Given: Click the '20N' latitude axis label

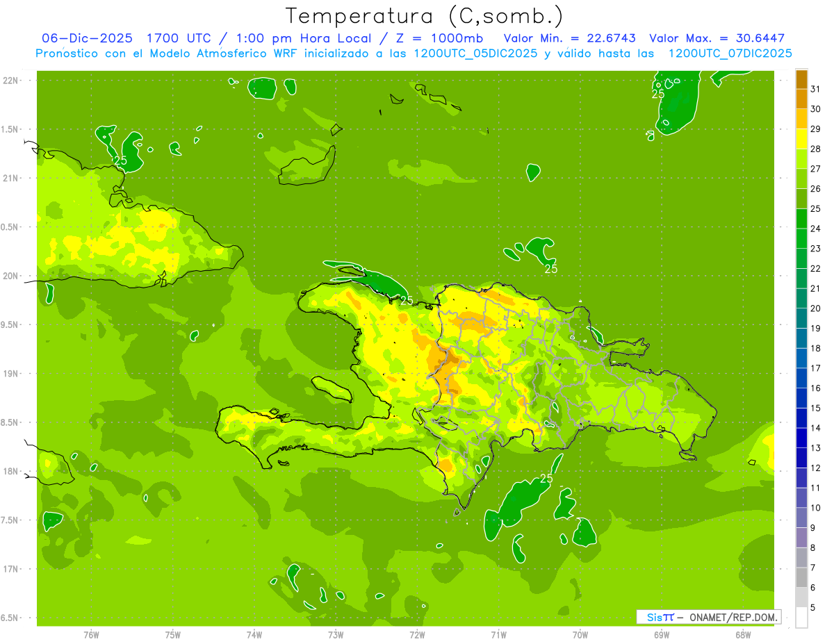Looking at the screenshot, I should coord(11,276).
